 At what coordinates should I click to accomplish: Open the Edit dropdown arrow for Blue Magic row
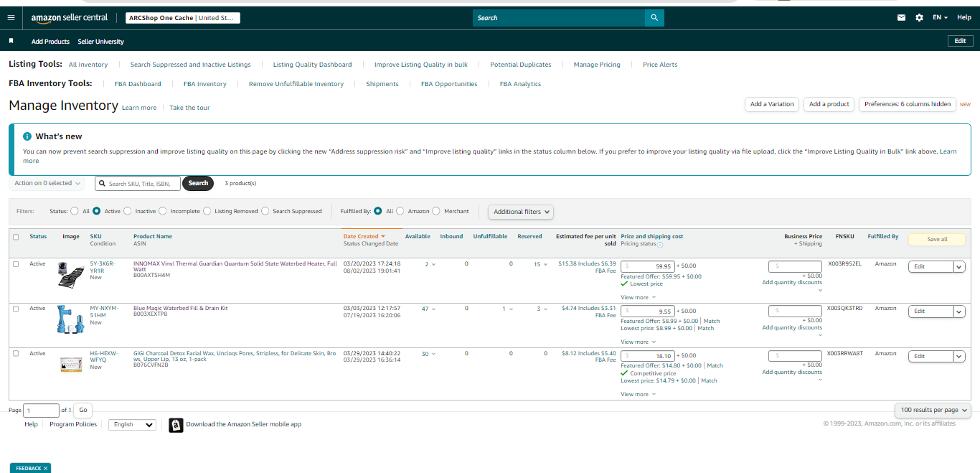click(x=959, y=312)
